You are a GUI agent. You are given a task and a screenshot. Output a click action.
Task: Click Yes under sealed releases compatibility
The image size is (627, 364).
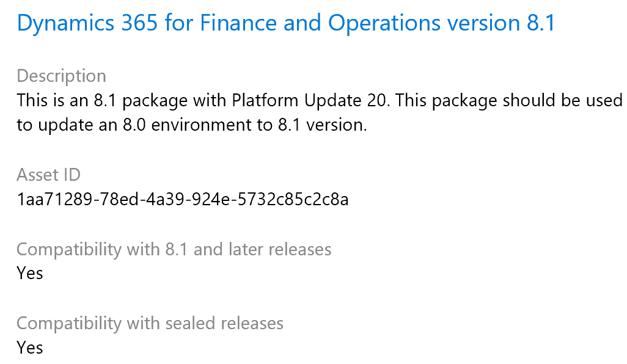click(30, 348)
